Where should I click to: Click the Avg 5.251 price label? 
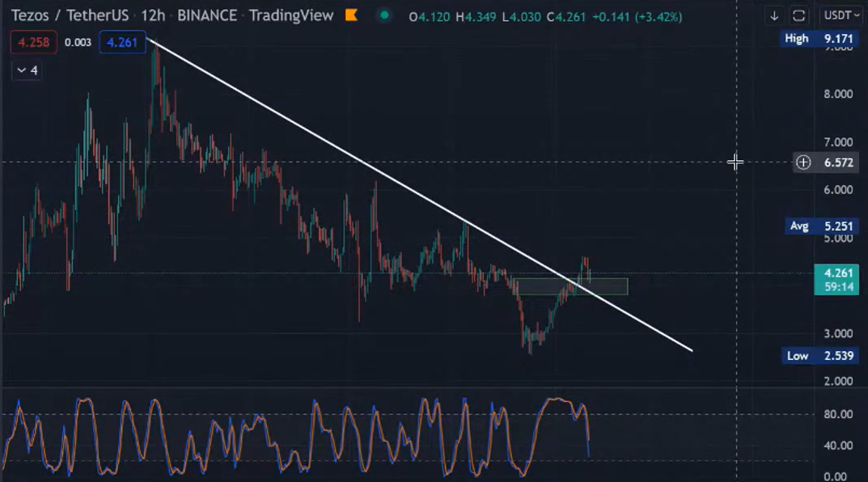pos(821,226)
